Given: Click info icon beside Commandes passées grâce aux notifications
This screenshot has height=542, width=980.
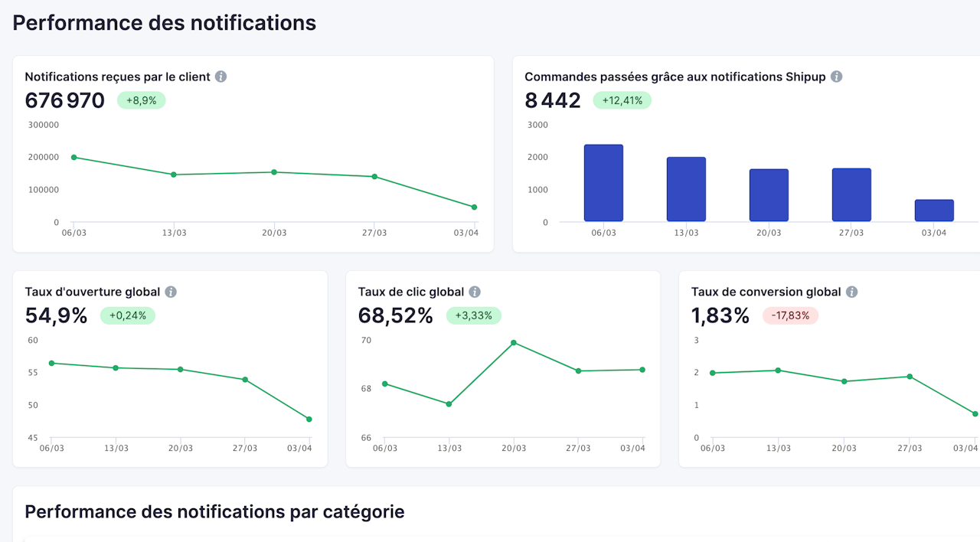Looking at the screenshot, I should 837,77.
